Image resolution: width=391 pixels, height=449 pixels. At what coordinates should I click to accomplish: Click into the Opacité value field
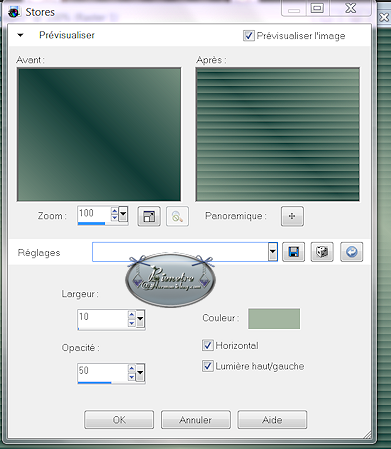(102, 372)
